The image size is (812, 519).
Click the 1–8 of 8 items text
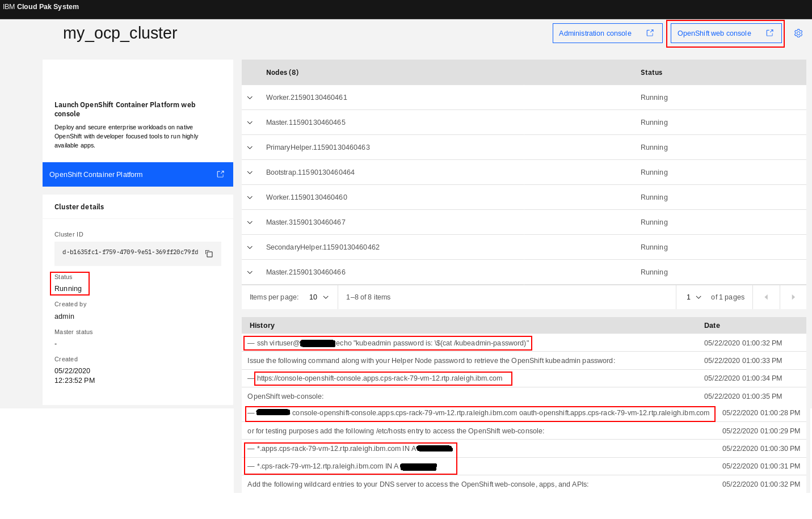tap(368, 297)
